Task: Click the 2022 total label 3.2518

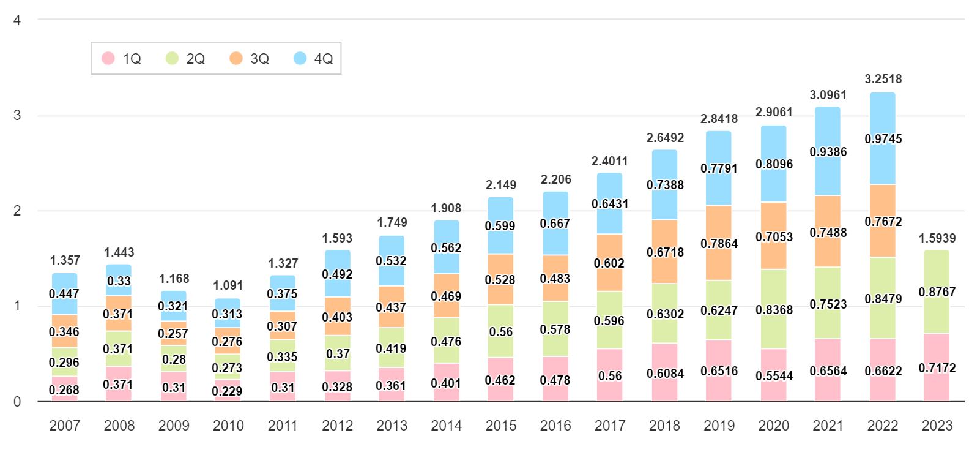Action: [883, 79]
